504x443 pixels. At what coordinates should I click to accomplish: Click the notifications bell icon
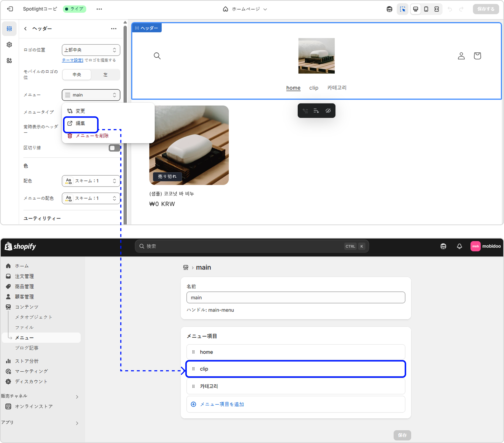[459, 246]
